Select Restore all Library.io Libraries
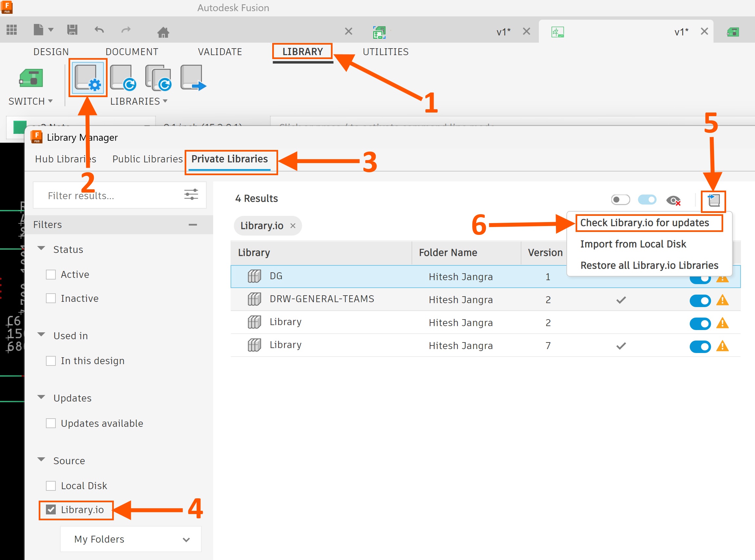 [649, 265]
